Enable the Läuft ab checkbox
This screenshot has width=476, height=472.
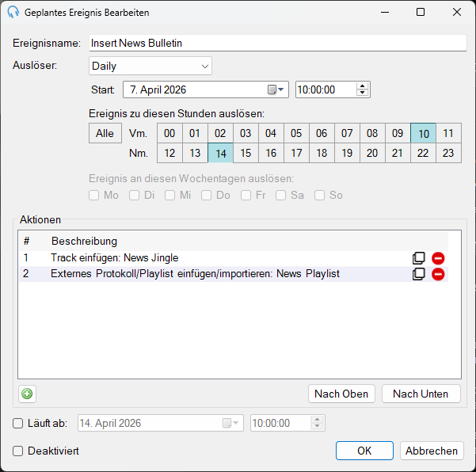[x=18, y=423]
